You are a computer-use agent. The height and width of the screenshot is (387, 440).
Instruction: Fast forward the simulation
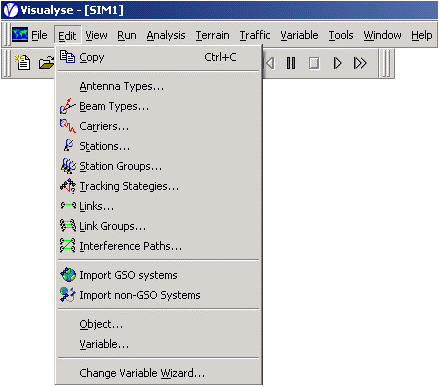[x=360, y=63]
